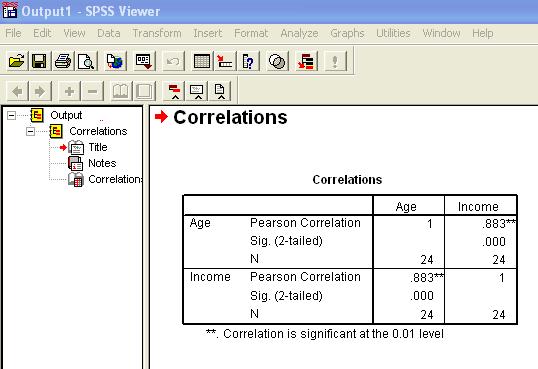This screenshot has height=369, width=538.
Task: Click the .000 significance in Income row
Action: tap(422, 296)
